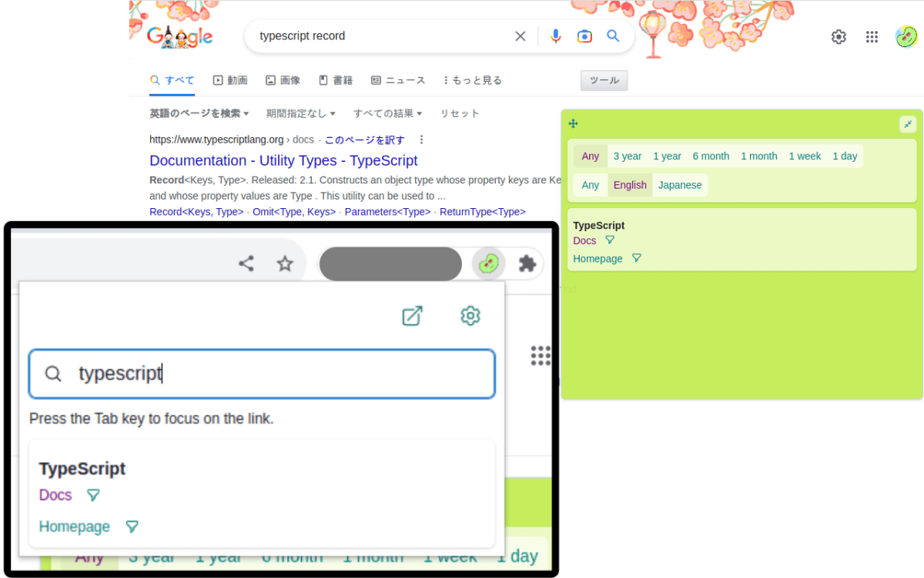Select すべて search tab
Viewport: 924px width, 578px height.
pos(172,80)
